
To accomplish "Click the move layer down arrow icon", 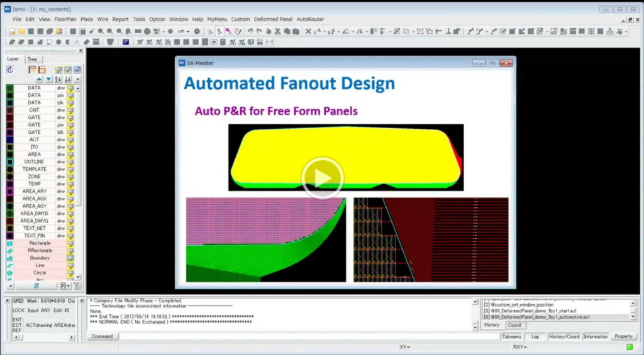I will (x=48, y=79).
